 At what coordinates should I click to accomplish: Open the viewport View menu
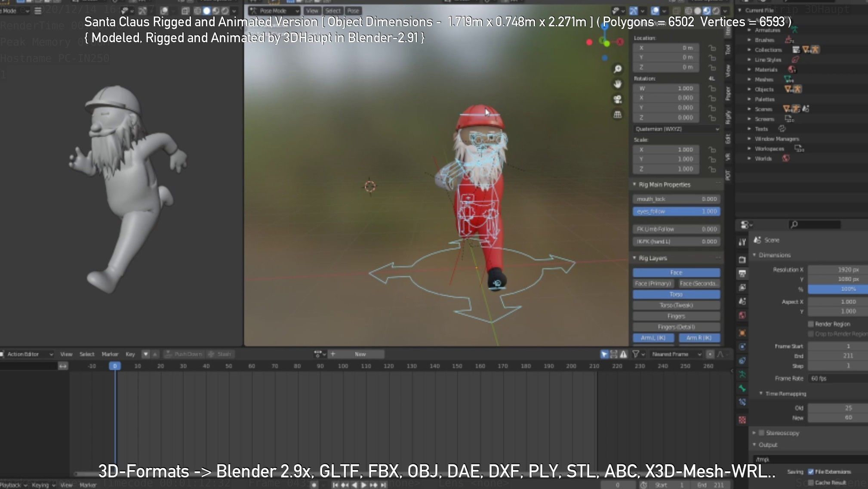click(x=312, y=11)
